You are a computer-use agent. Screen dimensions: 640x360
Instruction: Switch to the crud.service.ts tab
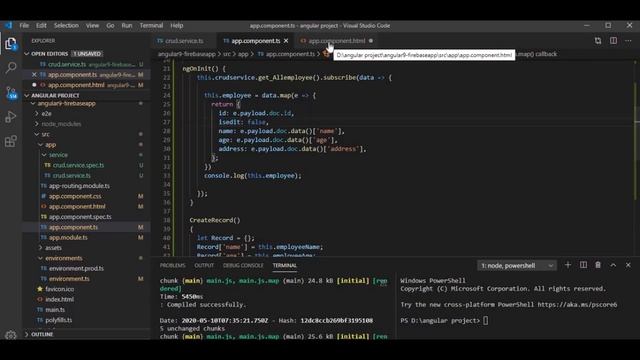click(x=184, y=41)
